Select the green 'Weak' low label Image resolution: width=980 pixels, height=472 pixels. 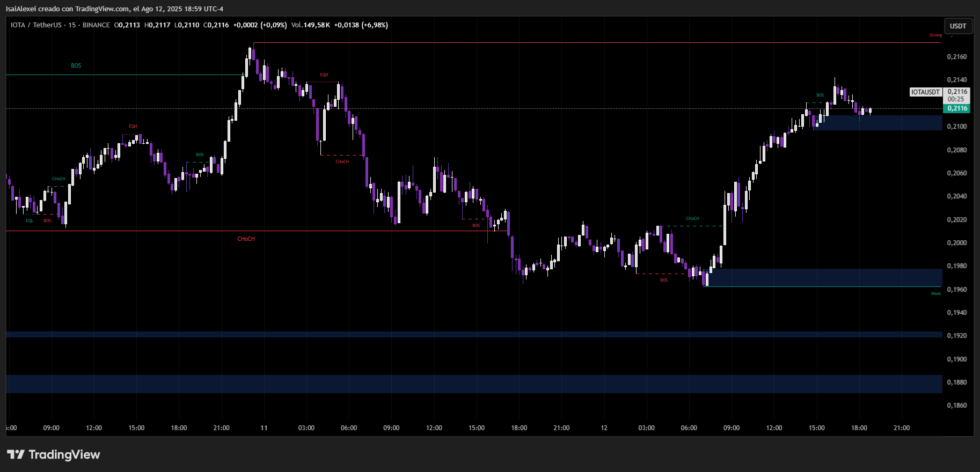(x=935, y=293)
